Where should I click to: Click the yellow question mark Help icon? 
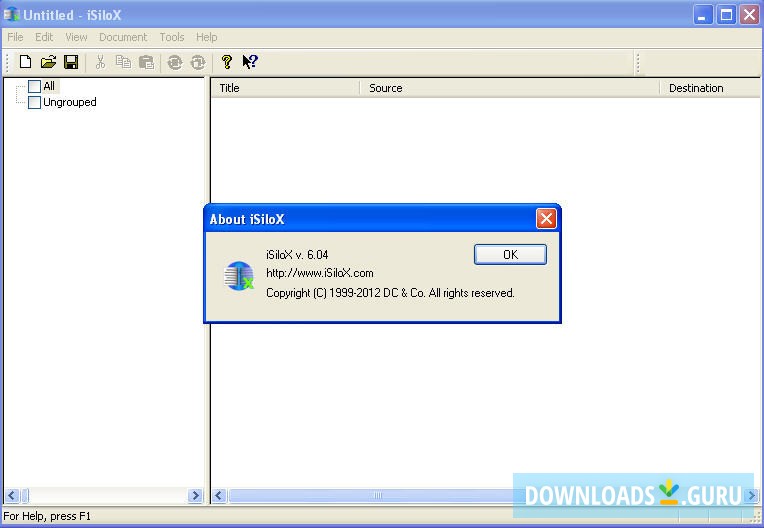[x=227, y=62]
